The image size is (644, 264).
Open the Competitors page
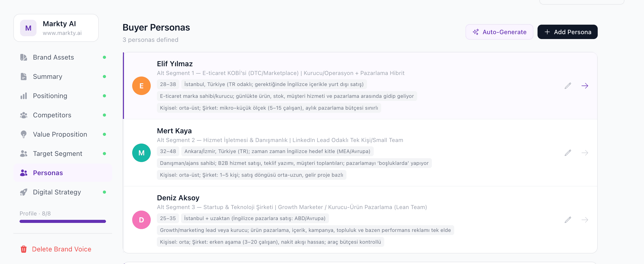point(52,115)
